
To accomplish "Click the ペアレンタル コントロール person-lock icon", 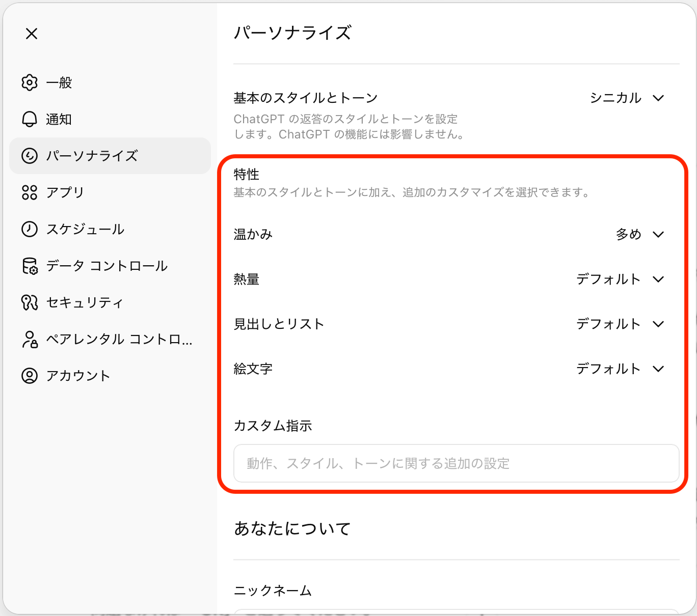I will (x=30, y=339).
